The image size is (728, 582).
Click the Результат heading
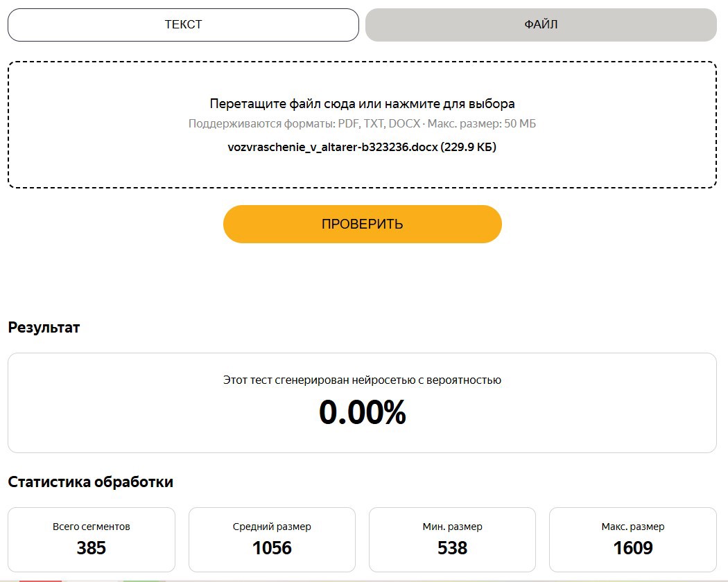(44, 328)
